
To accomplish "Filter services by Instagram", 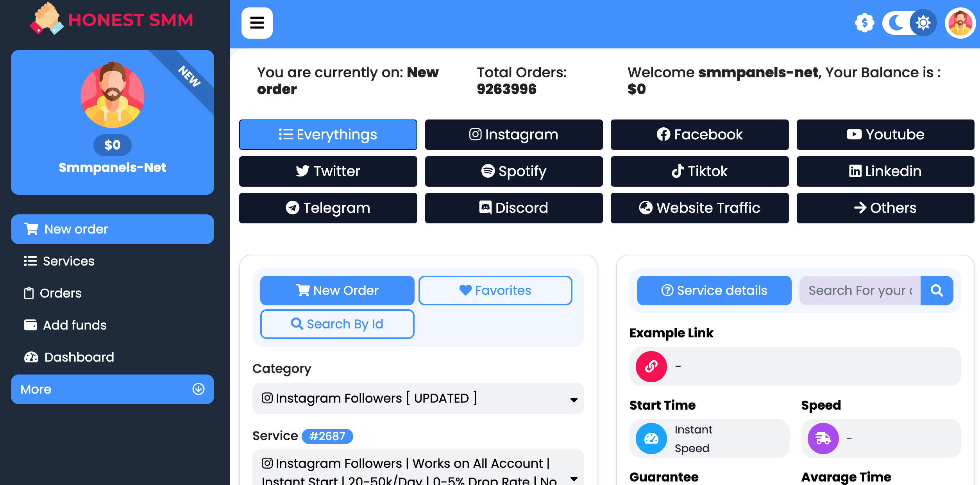I will tap(513, 135).
